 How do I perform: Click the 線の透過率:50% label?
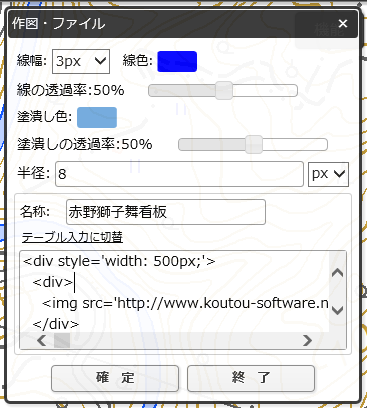(x=71, y=90)
